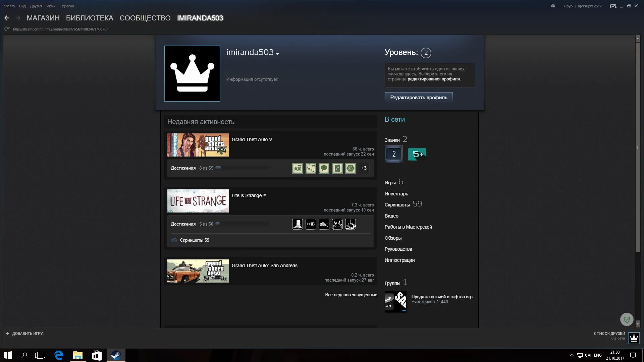644x362 pixels.
Task: Open fourth GTA V checklist achievement
Action: pos(337,168)
